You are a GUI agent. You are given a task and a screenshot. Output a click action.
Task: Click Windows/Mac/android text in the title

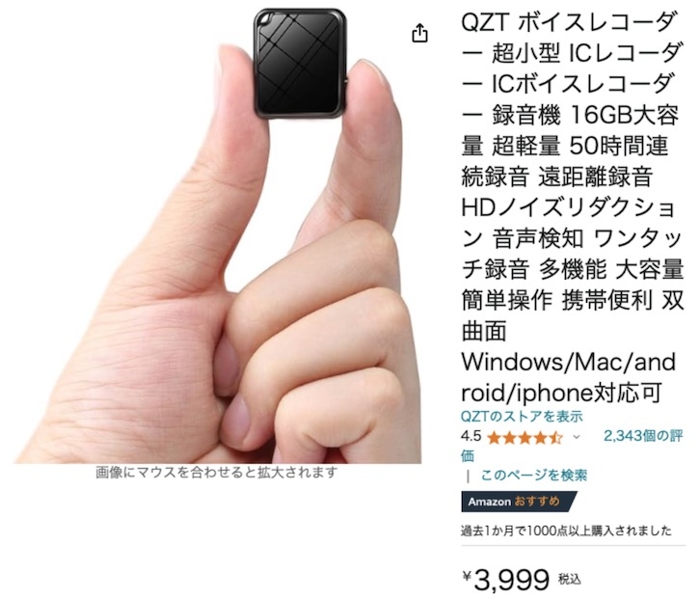click(x=569, y=377)
